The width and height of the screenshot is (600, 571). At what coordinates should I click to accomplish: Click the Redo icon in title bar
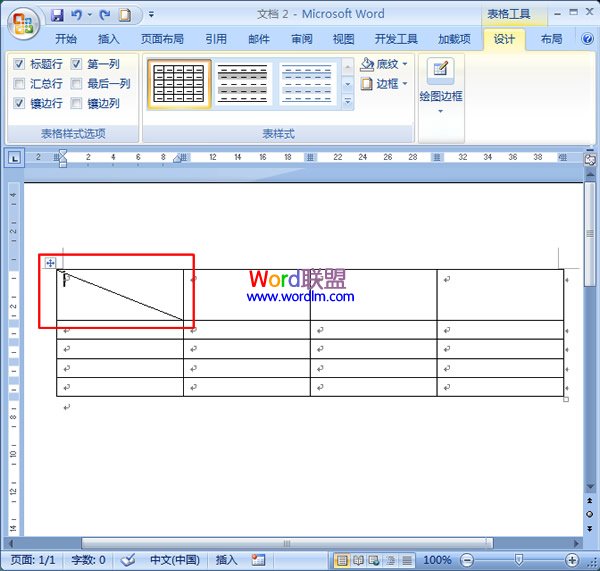click(x=104, y=15)
